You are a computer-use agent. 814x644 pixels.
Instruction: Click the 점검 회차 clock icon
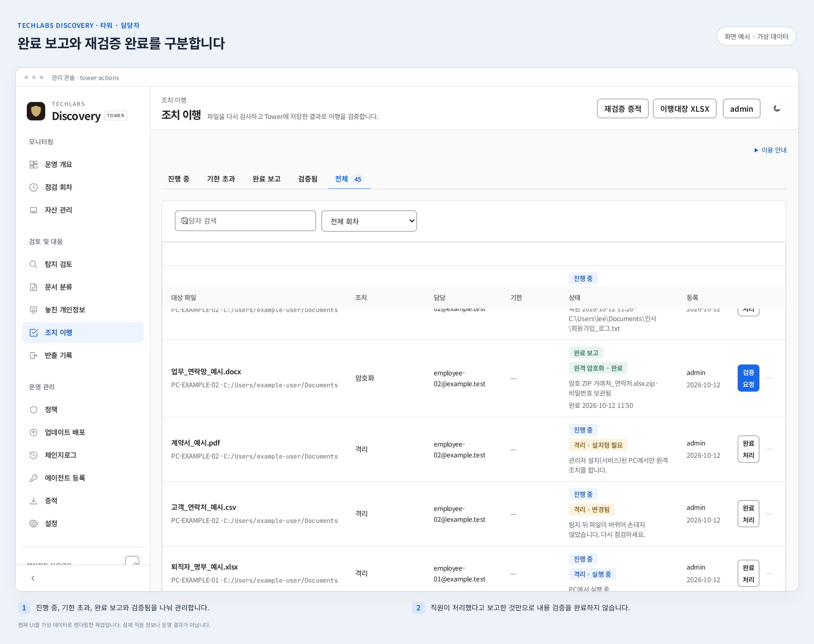[34, 187]
